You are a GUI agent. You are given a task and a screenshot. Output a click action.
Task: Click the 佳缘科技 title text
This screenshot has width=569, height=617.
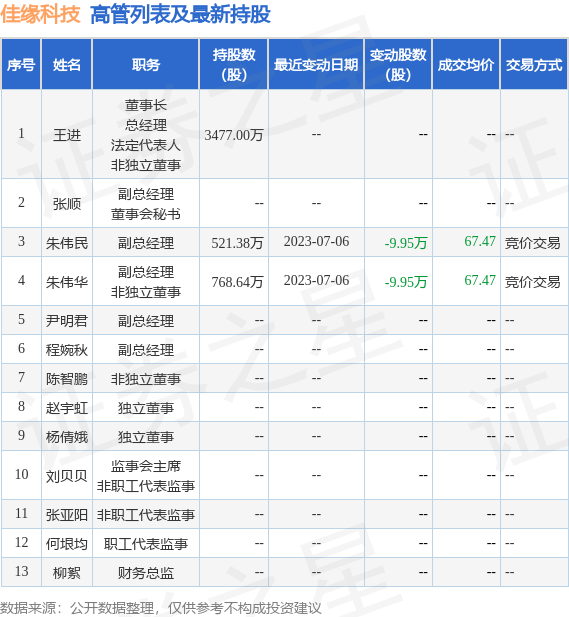tap(40, 15)
